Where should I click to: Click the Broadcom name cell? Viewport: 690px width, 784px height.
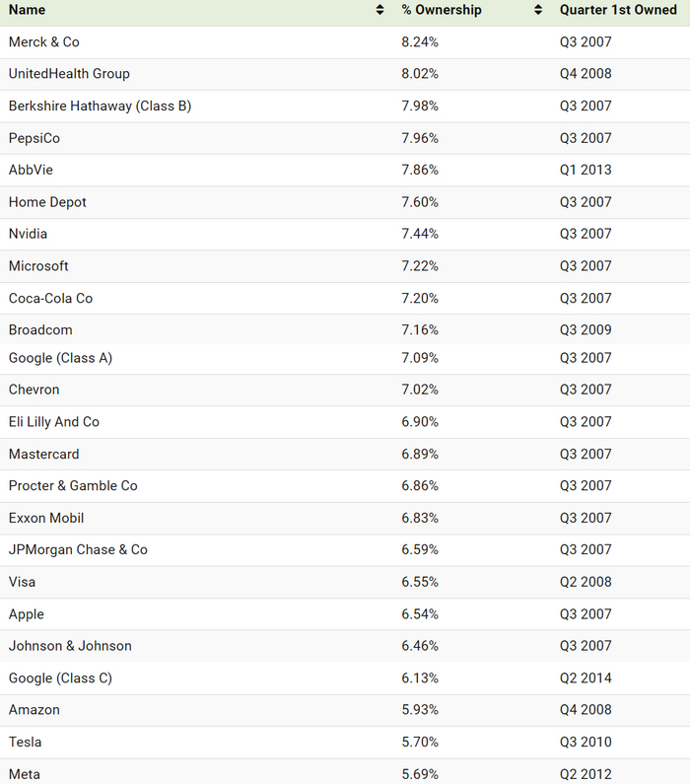pos(40,330)
